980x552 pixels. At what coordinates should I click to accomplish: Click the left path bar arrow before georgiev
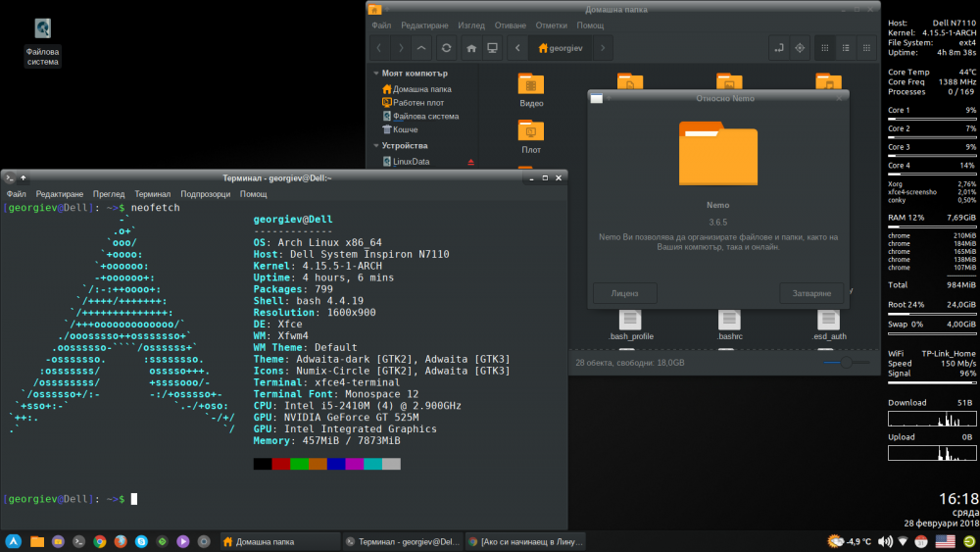click(517, 48)
